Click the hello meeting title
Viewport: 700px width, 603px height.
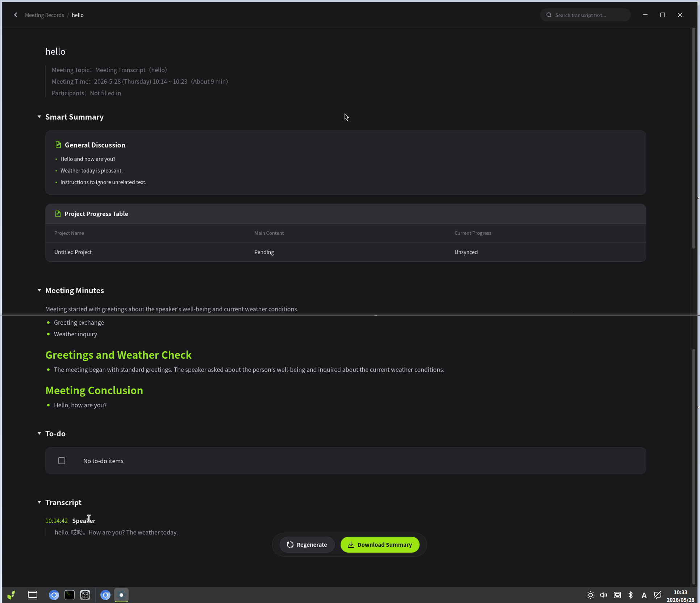coord(55,51)
